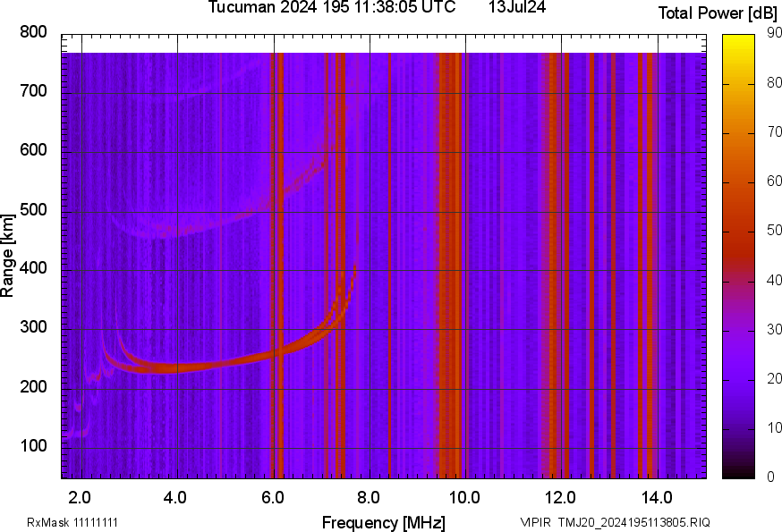Click the yellow top of the color scale
The width and height of the screenshot is (782, 532).
(738, 40)
